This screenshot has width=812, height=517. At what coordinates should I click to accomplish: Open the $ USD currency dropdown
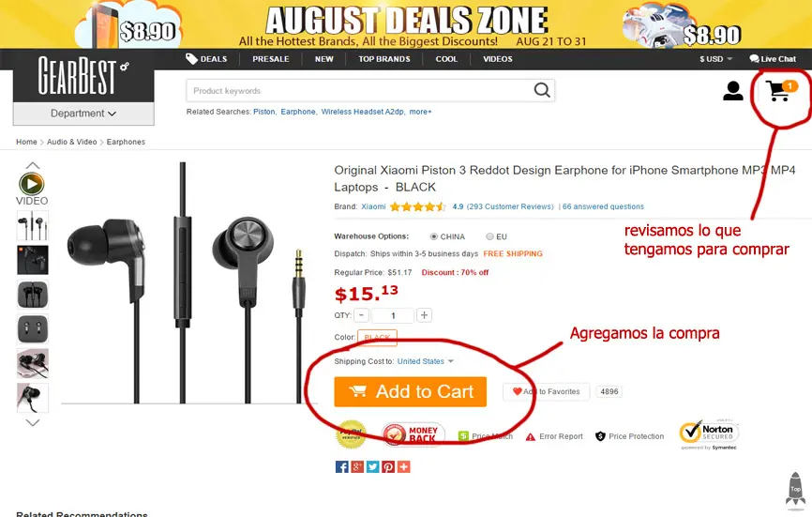[x=715, y=59]
